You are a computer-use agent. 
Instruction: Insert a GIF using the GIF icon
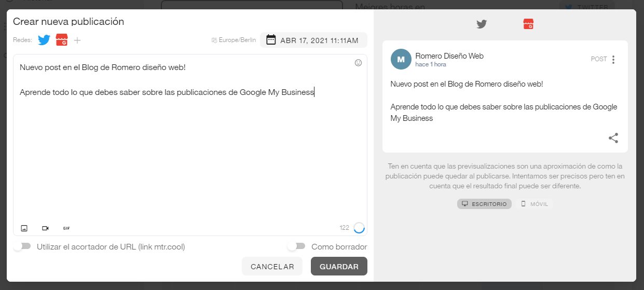pos(66,228)
